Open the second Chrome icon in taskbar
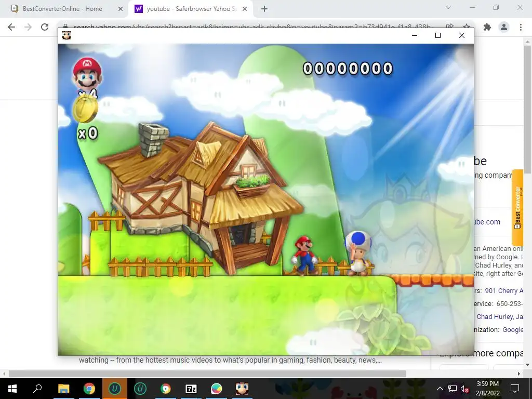Image resolution: width=532 pixels, height=399 pixels. (166, 389)
